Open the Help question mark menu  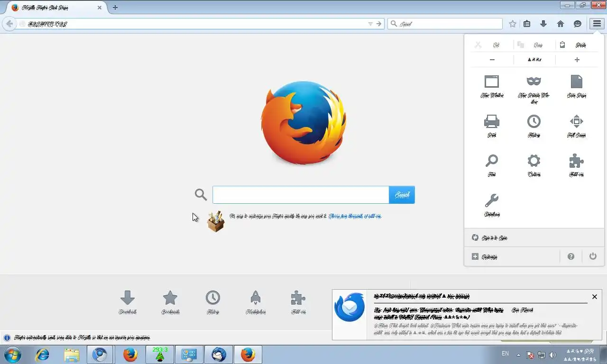click(x=571, y=256)
